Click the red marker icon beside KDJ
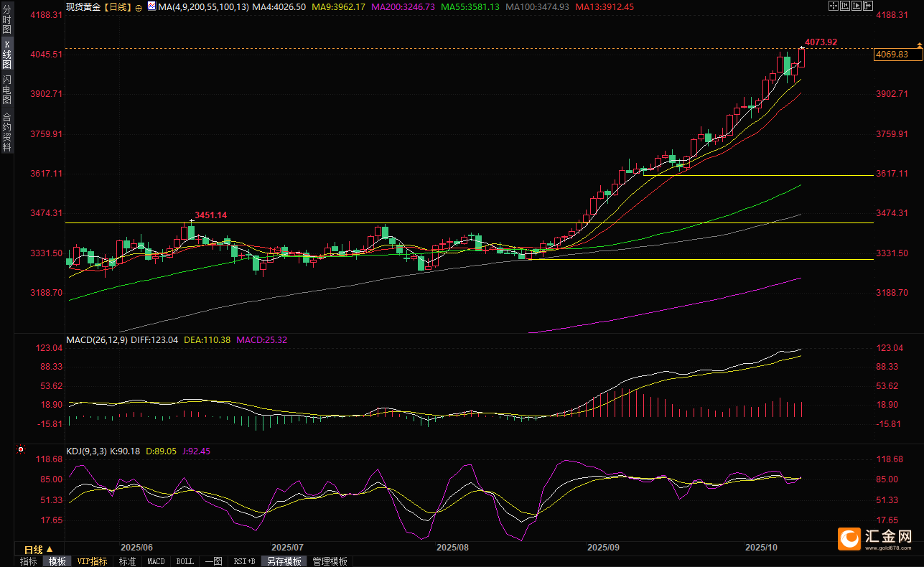 pos(21,451)
